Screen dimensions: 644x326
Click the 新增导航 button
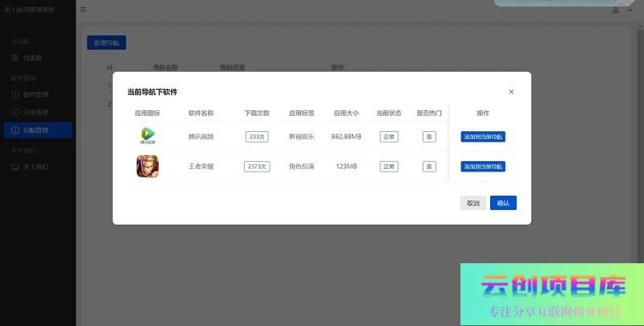click(x=106, y=43)
